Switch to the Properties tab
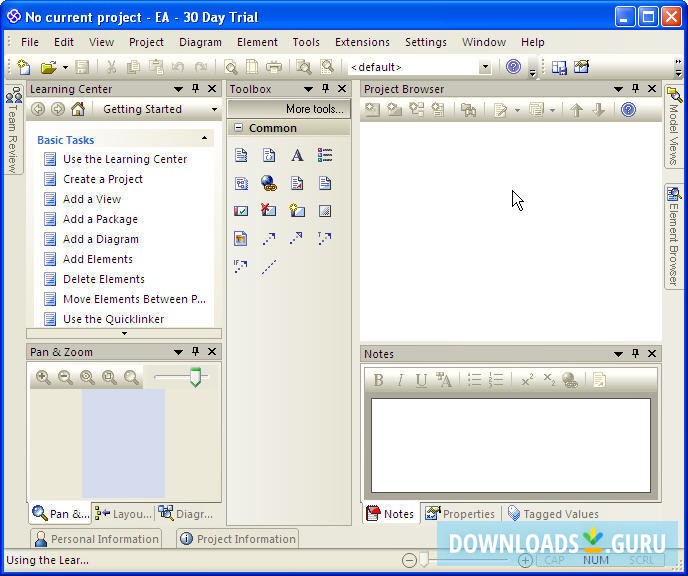This screenshot has width=688, height=576. click(460, 514)
